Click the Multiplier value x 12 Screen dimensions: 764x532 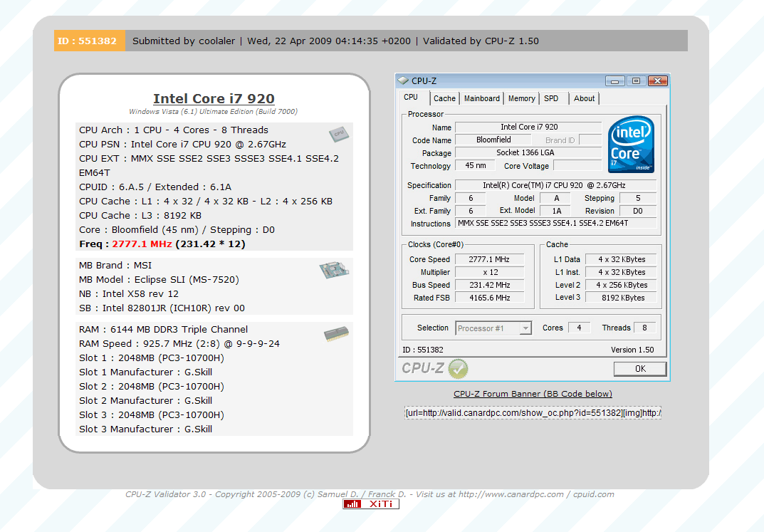pyautogui.click(x=489, y=272)
